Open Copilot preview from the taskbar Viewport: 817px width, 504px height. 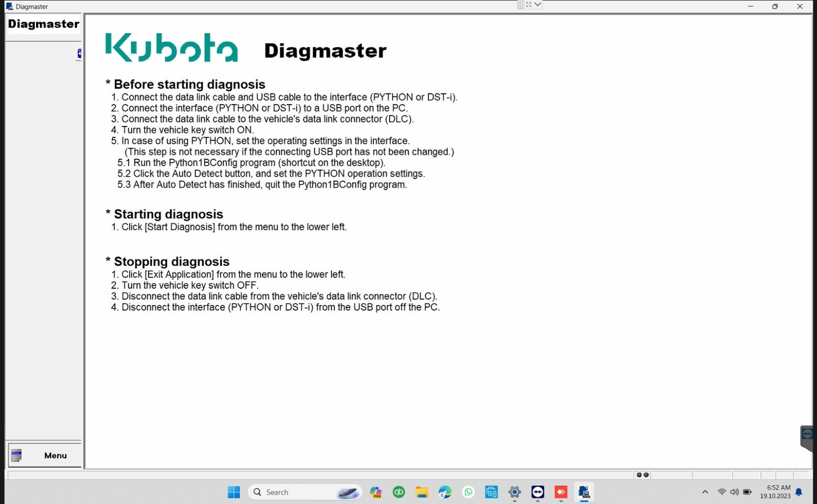376,492
